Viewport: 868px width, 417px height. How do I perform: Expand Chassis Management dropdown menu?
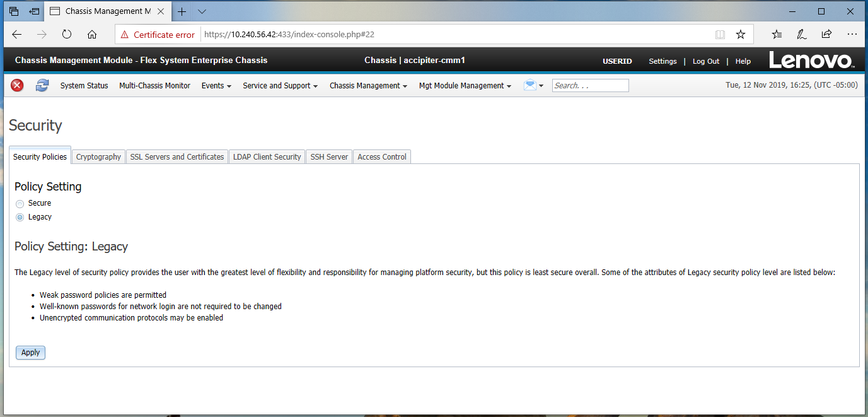[368, 86]
